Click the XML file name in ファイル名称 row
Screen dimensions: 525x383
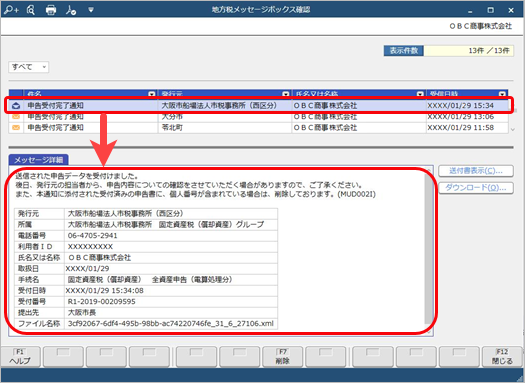click(170, 323)
